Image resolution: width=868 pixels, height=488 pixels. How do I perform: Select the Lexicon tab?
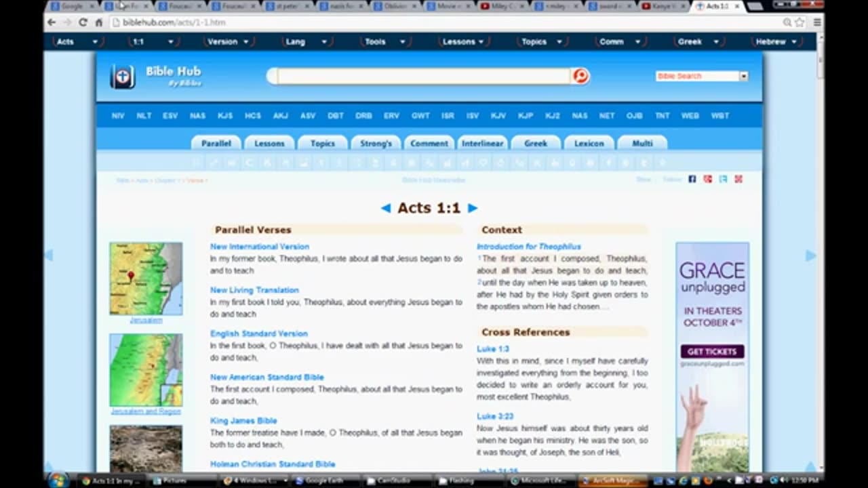pyautogui.click(x=589, y=143)
